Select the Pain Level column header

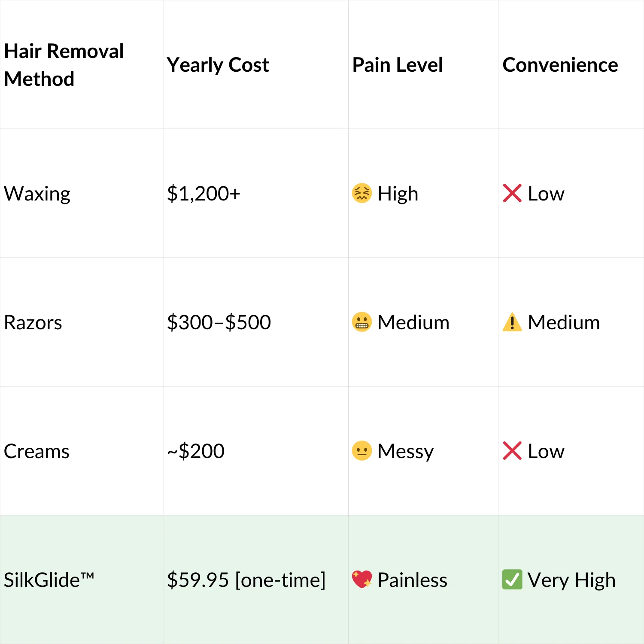coord(397,65)
